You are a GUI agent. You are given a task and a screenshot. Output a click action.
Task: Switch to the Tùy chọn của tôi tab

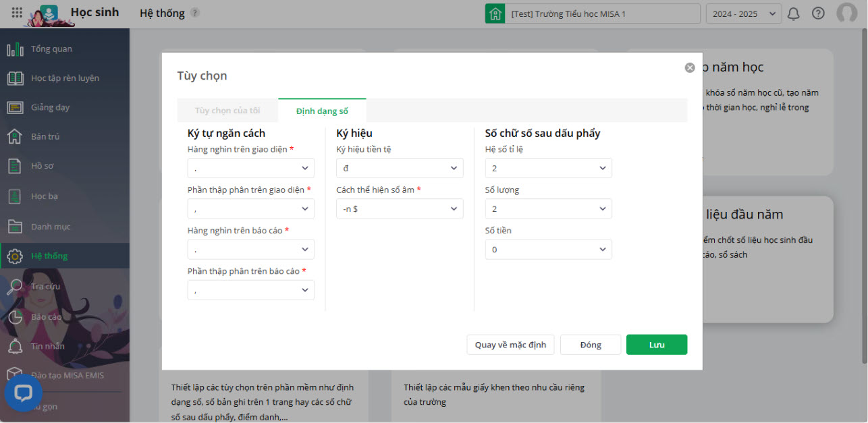[227, 111]
